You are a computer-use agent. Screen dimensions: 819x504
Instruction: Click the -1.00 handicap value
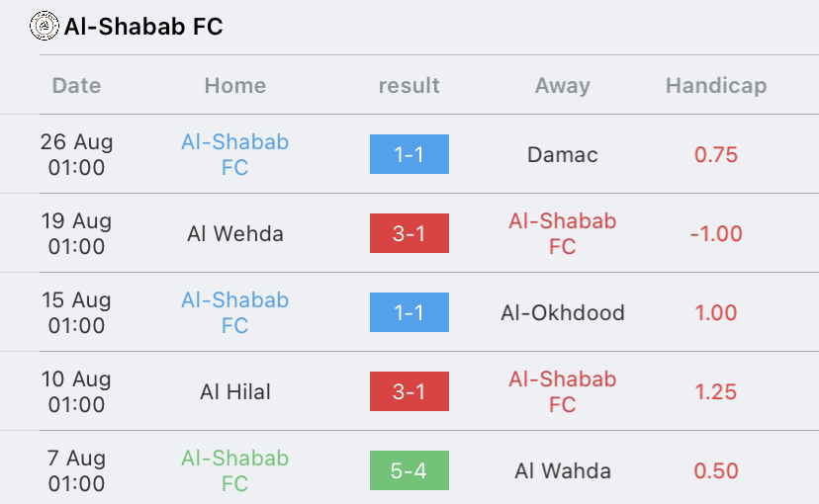tap(716, 234)
